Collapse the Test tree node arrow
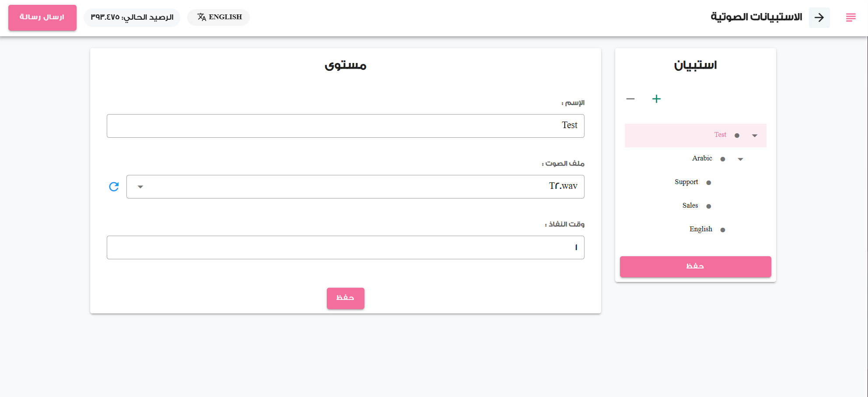The image size is (868, 397). pyautogui.click(x=755, y=136)
